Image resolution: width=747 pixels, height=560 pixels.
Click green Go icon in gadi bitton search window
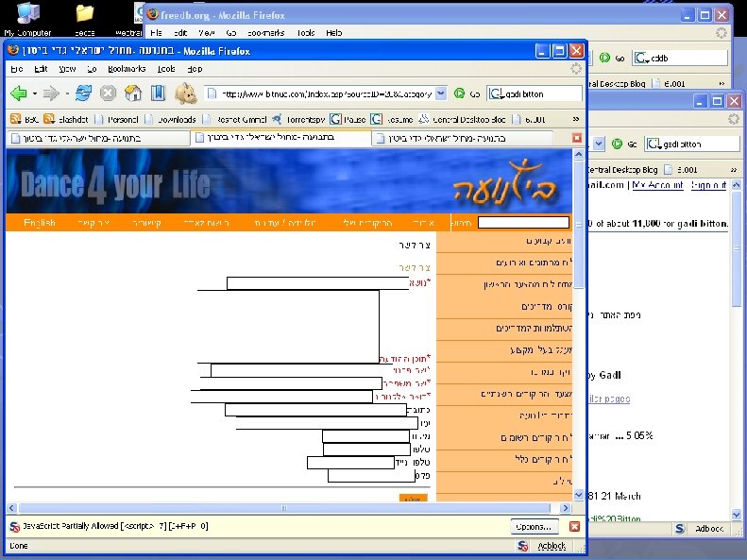pyautogui.click(x=617, y=144)
